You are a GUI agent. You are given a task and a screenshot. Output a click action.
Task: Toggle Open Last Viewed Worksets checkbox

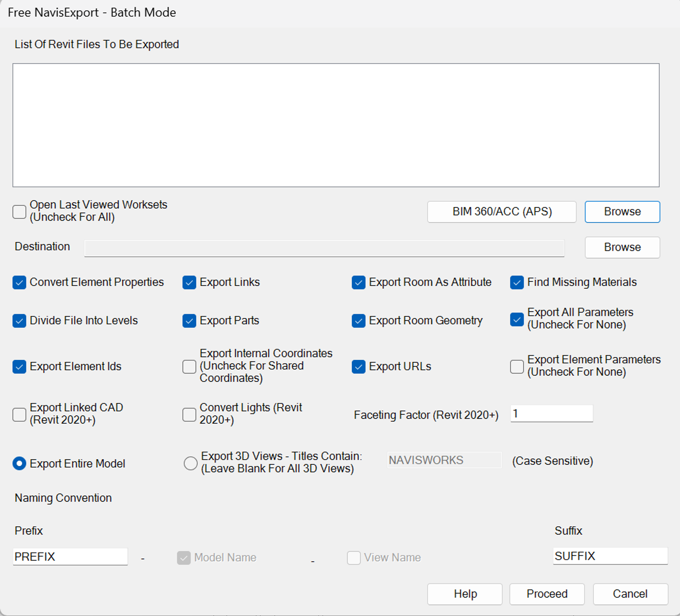(x=19, y=211)
